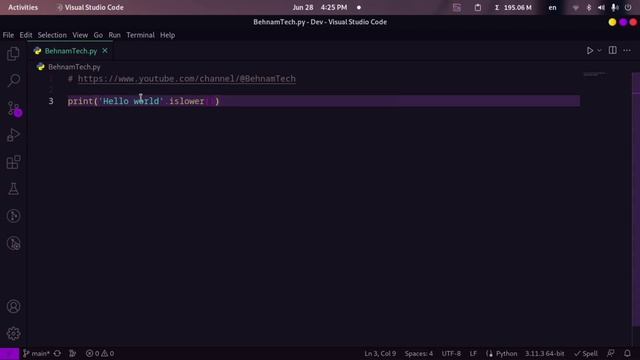Click the Bluetooth indicator in top bar

[589, 7]
